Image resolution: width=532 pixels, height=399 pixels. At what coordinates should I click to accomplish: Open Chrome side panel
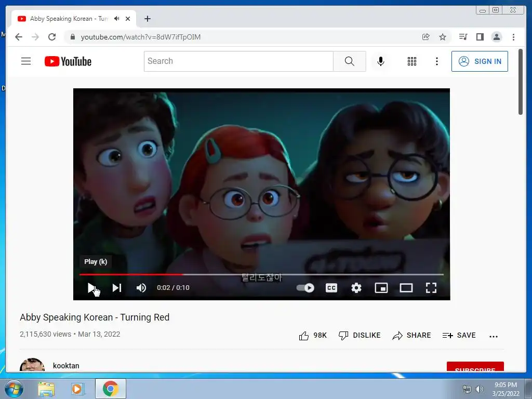coord(480,37)
